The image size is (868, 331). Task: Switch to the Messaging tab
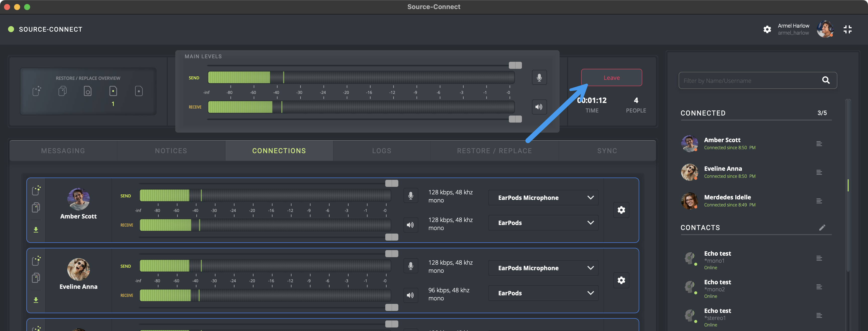click(63, 151)
